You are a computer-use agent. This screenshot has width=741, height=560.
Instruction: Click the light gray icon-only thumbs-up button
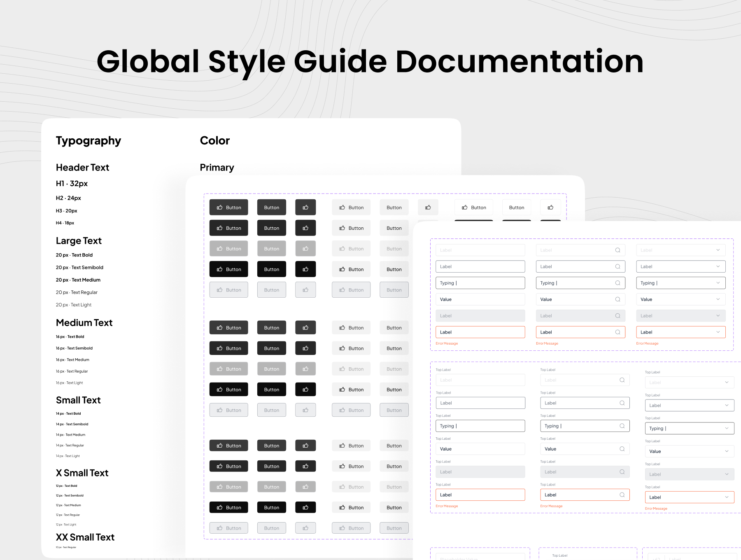[428, 208]
